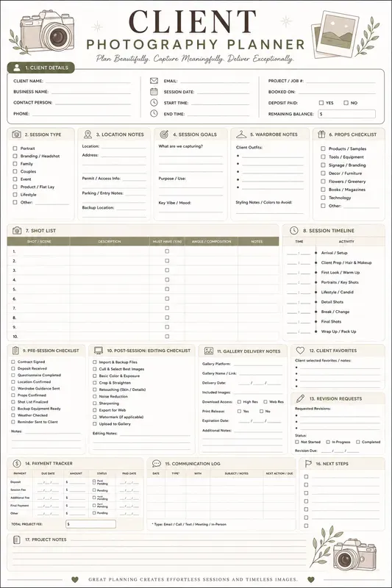Select the Family session type checkbox
Screen dimensions: 392x588
tap(15, 163)
